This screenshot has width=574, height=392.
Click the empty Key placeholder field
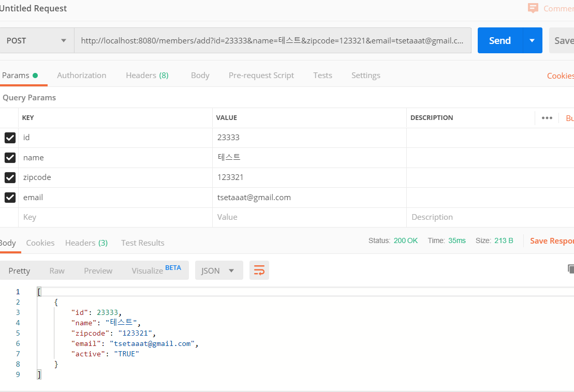[115, 217]
